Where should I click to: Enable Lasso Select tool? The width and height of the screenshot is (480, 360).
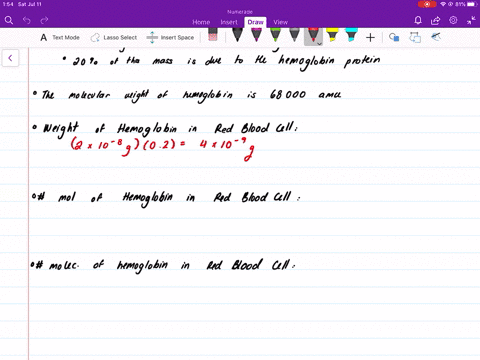[114, 38]
